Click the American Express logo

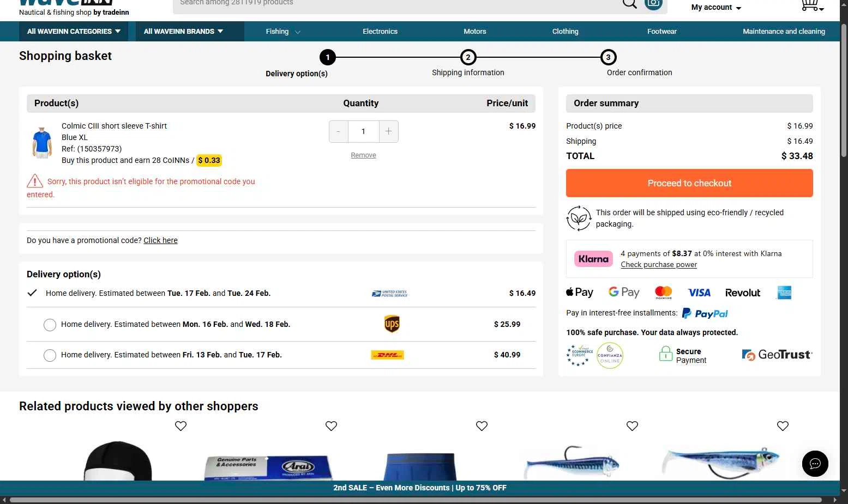[784, 293]
